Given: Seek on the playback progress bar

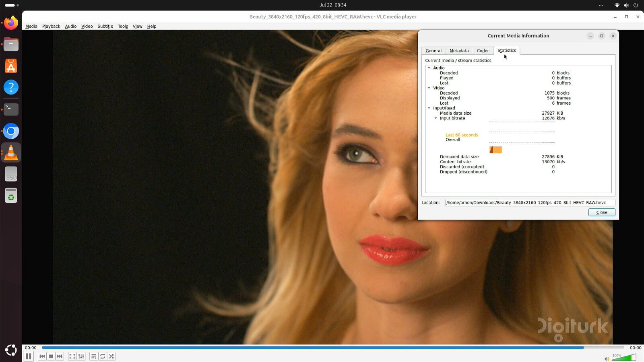Looking at the screenshot, I should click(x=333, y=348).
